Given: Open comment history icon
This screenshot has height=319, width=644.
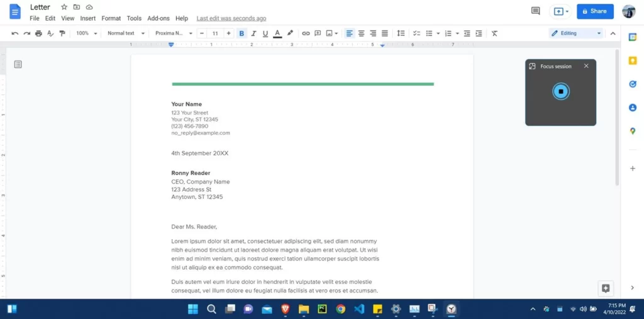Looking at the screenshot, I should click(x=536, y=11).
